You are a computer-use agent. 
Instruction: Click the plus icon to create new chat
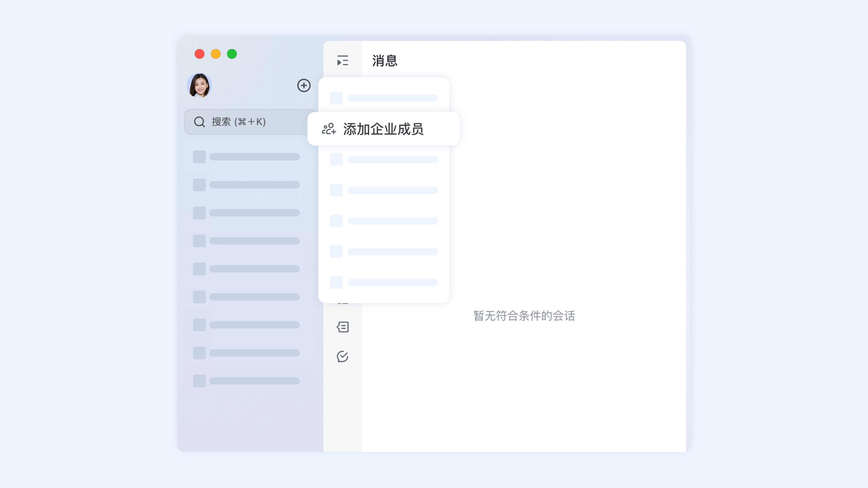coord(304,86)
